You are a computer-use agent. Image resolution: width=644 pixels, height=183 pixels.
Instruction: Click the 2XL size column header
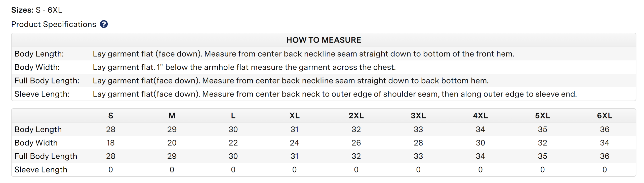(356, 116)
